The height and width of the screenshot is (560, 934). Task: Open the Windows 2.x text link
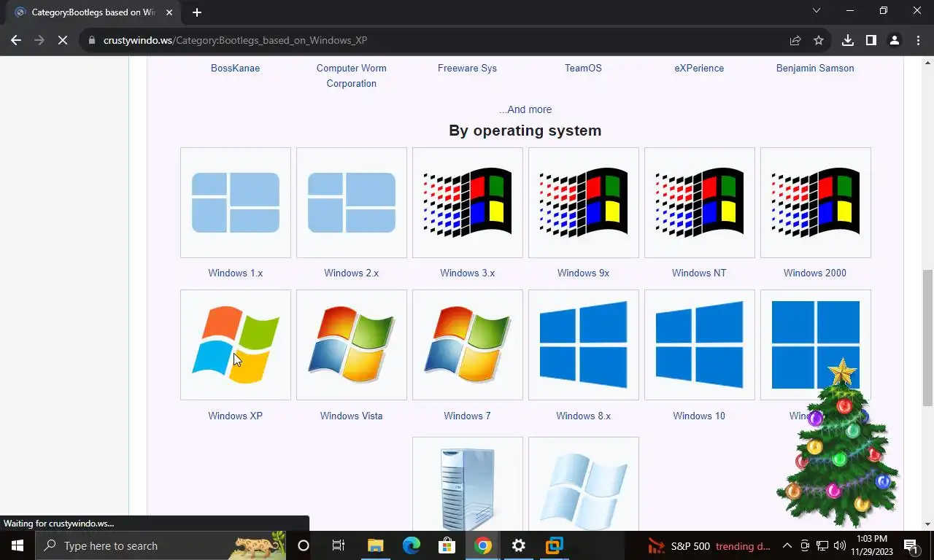(352, 273)
